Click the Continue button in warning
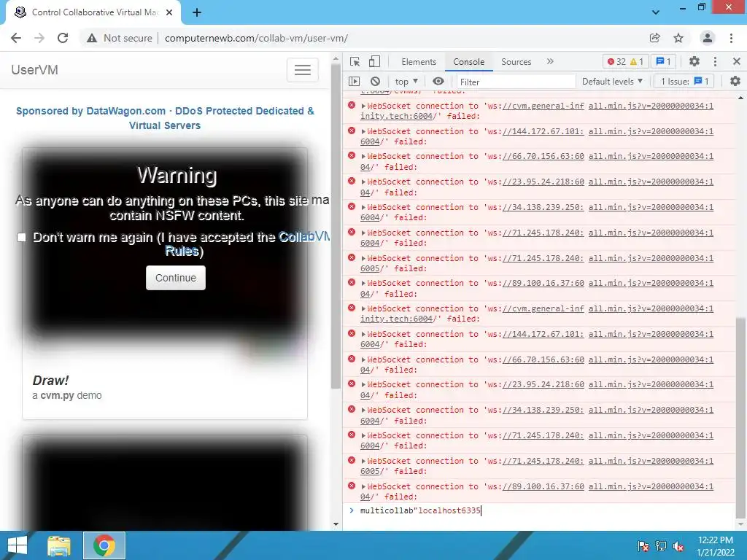This screenshot has width=747, height=560. [x=176, y=278]
